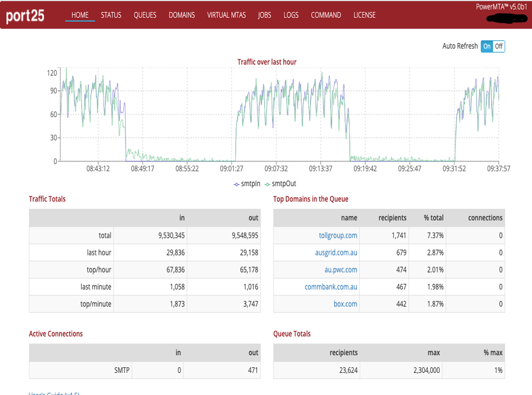Click the port25 logo

25,16
